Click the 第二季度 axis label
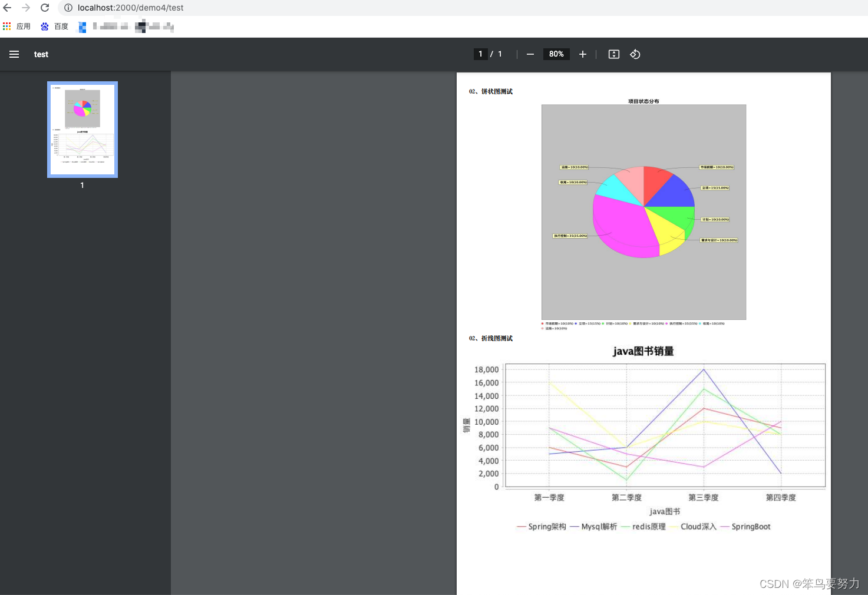Image resolution: width=868 pixels, height=595 pixels. tap(626, 498)
